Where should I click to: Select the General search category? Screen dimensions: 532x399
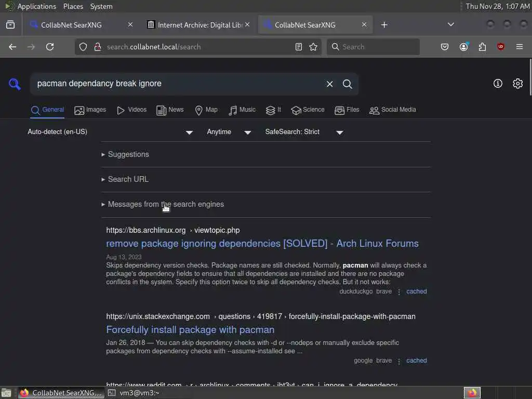[47, 110]
